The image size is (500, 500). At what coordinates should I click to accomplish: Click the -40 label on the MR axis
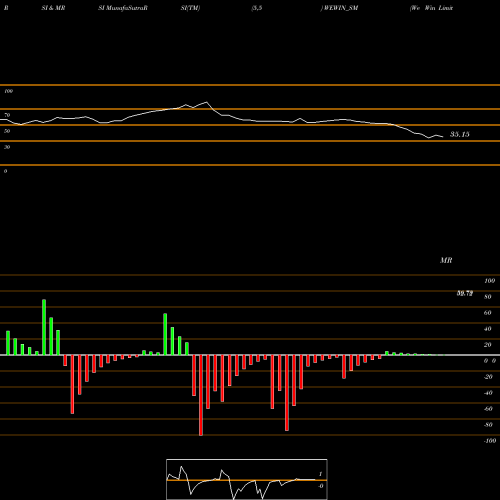(x=488, y=393)
